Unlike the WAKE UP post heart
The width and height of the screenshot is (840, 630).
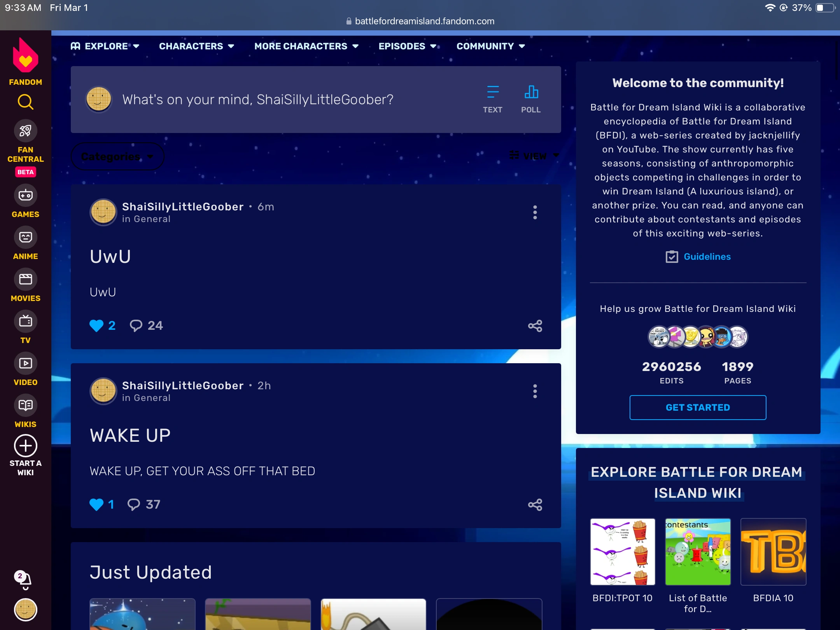point(96,504)
